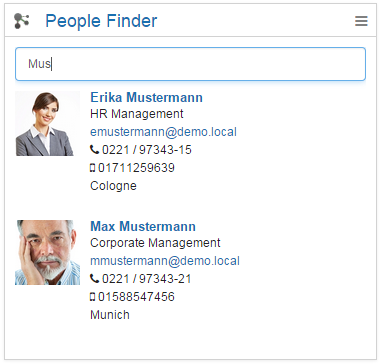385x364 pixels.
Task: Email emustermann@demo.local
Action: [x=163, y=132]
